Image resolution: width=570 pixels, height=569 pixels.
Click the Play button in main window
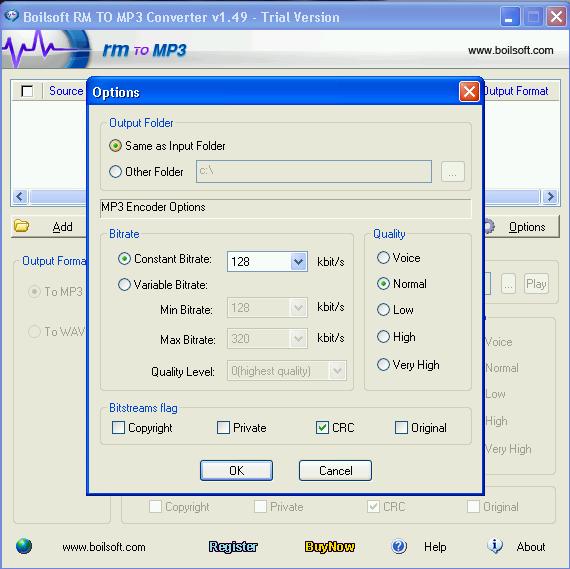coord(536,284)
